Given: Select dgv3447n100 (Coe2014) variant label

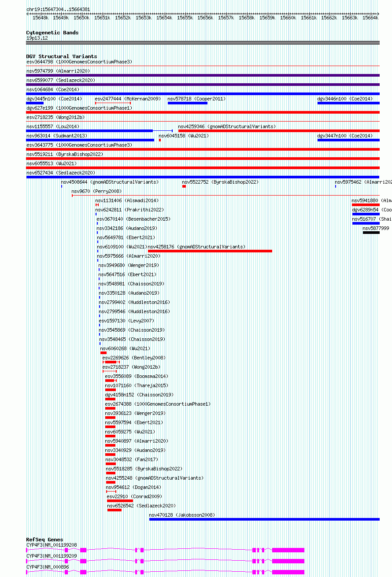Looking at the screenshot, I should (345, 136).
